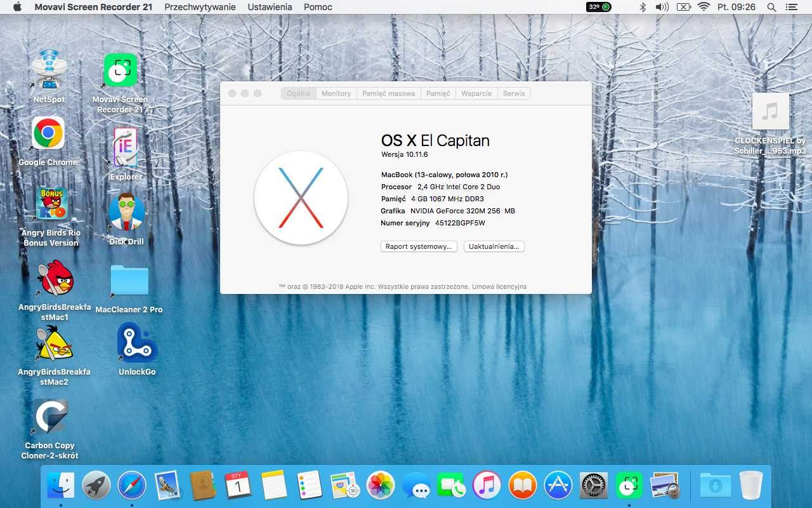This screenshot has height=508, width=812.
Task: Switch to the Pamięć masowa tab
Action: [x=389, y=93]
